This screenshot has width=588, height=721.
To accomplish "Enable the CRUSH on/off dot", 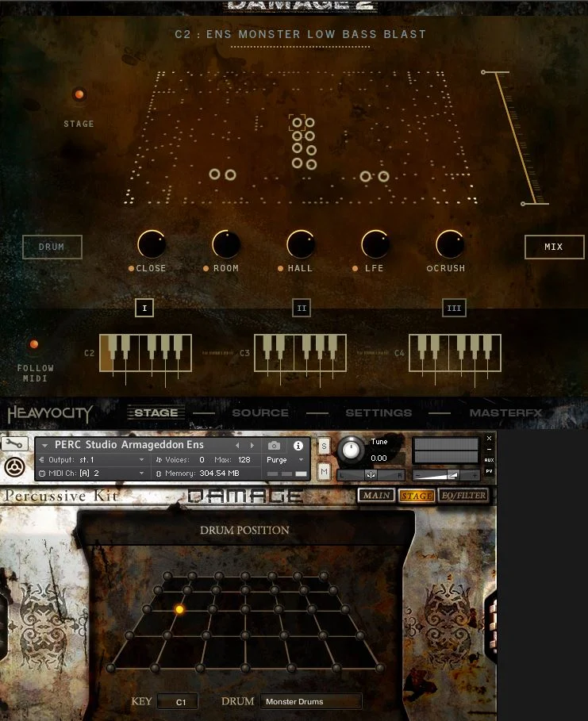I will pyautogui.click(x=429, y=269).
